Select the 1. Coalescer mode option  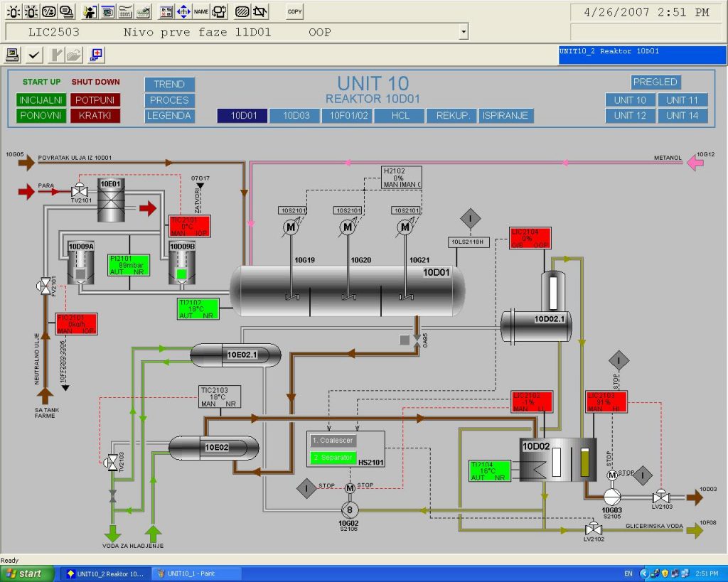tap(333, 441)
